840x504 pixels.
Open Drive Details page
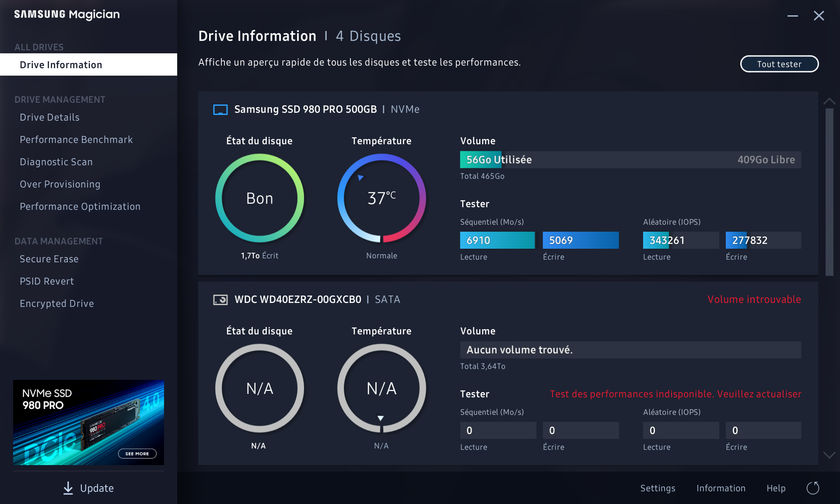(49, 117)
